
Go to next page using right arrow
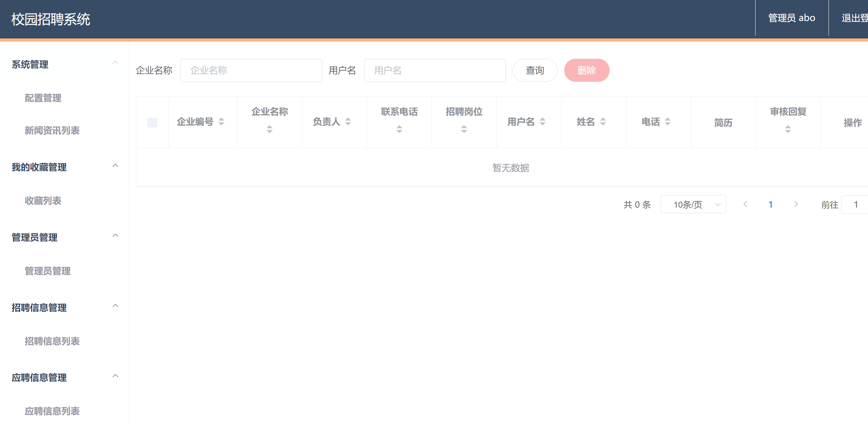point(796,204)
